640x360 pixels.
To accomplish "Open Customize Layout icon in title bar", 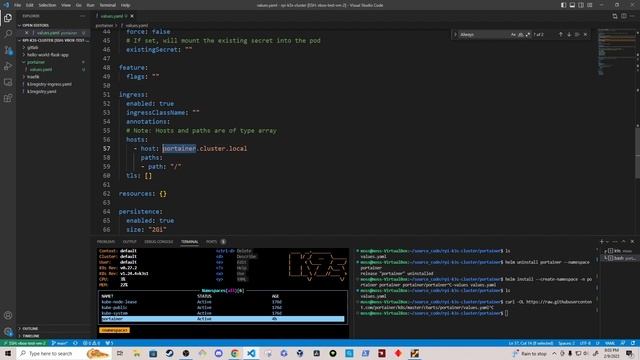I will pos(590,5).
